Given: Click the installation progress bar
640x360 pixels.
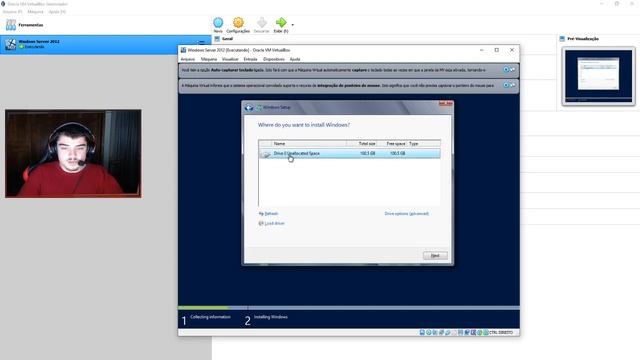Looking at the screenshot, I should click(349, 308).
